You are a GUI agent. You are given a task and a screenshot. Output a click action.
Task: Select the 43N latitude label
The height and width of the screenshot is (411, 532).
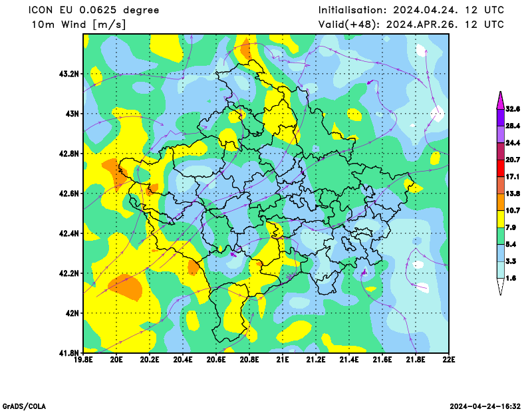(72, 114)
